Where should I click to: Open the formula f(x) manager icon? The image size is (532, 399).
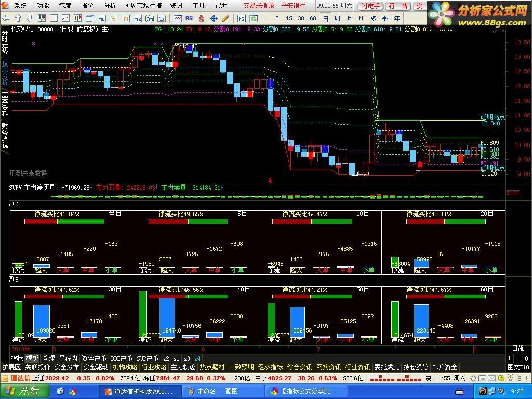(x=149, y=18)
